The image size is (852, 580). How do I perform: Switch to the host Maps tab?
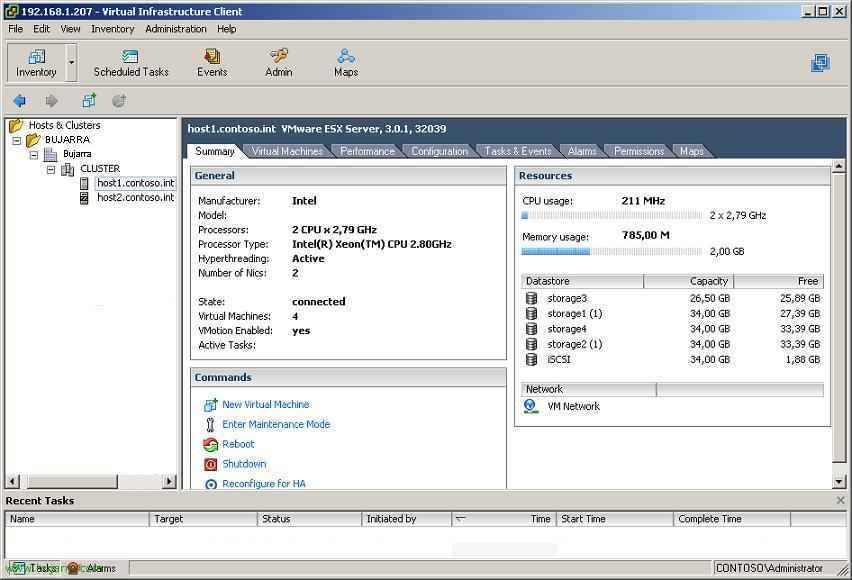pos(692,152)
